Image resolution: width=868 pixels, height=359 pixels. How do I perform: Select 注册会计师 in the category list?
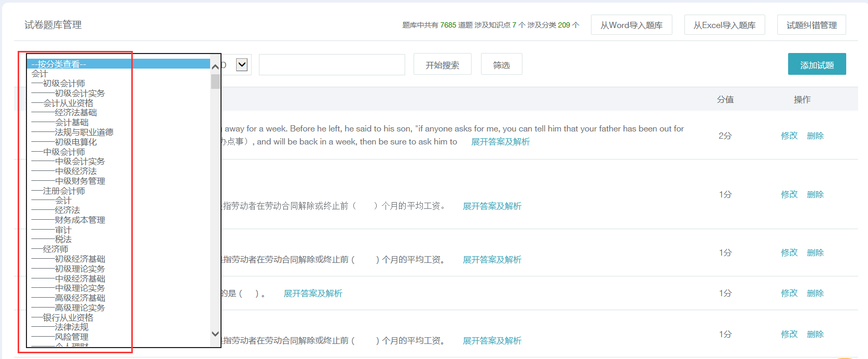[x=64, y=191]
